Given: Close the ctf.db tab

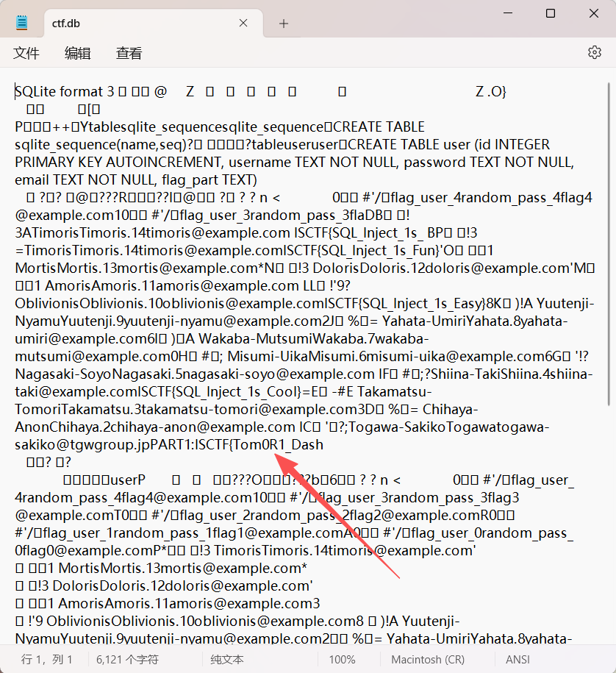Looking at the screenshot, I should 244,24.
